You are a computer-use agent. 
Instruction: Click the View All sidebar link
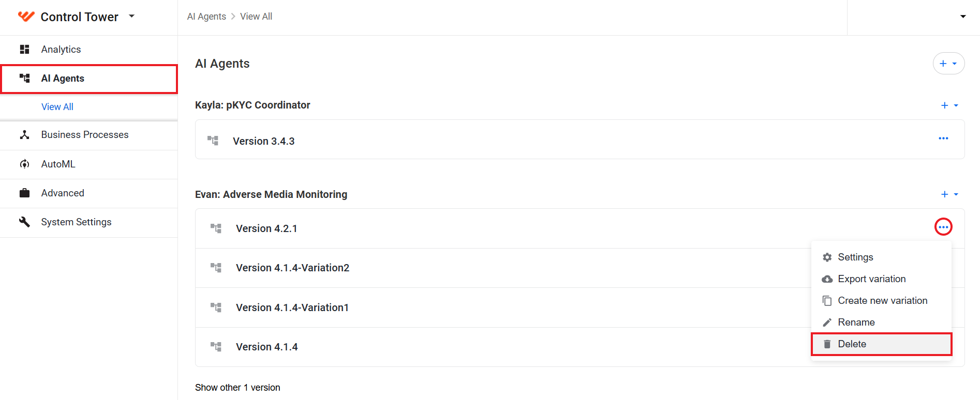tap(57, 106)
